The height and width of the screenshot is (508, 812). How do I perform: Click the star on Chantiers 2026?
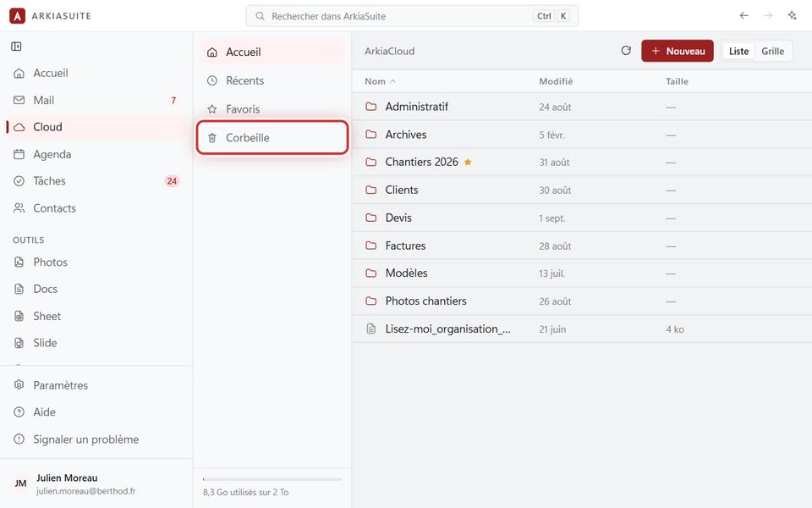click(468, 162)
